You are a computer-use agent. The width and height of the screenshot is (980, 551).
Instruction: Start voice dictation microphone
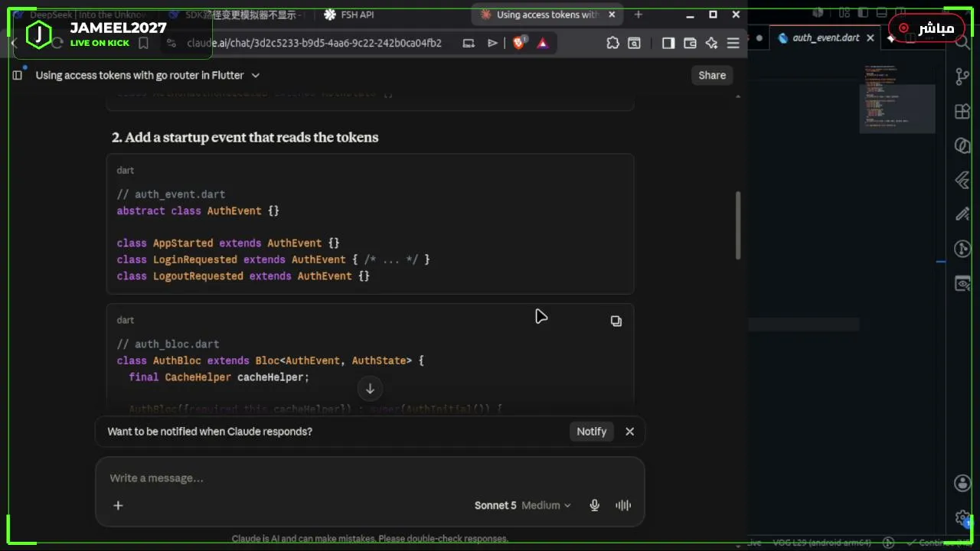594,505
